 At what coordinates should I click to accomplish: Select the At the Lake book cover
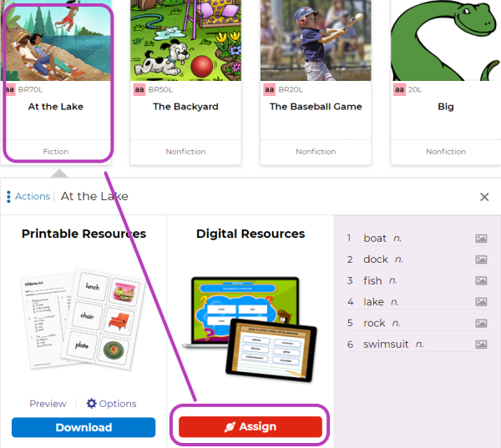pyautogui.click(x=56, y=40)
